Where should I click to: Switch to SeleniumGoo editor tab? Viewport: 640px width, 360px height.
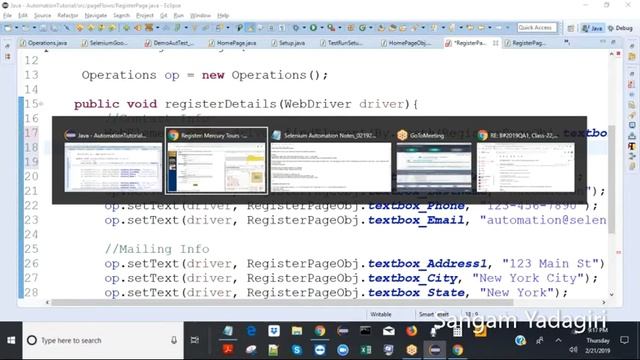tap(105, 43)
